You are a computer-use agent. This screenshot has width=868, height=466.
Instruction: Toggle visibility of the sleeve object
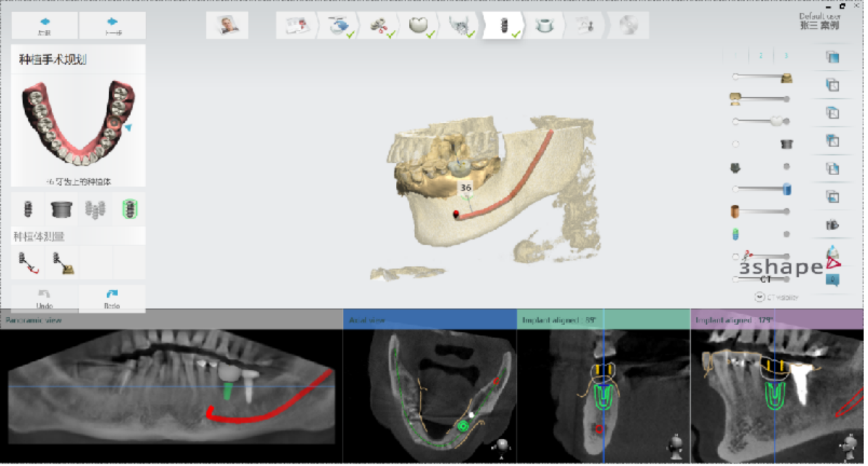(x=736, y=144)
